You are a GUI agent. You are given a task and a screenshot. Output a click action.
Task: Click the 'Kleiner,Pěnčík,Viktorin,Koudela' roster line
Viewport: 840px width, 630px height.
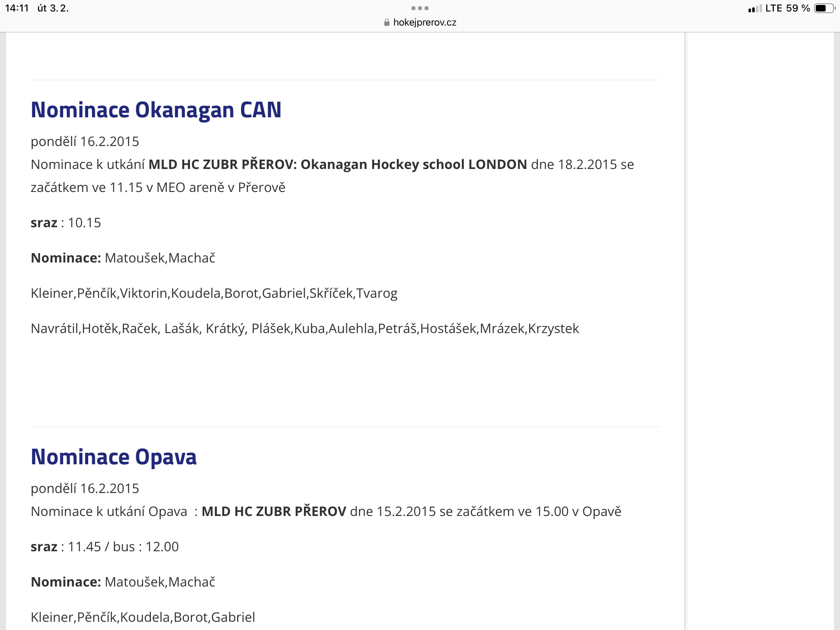[214, 293]
